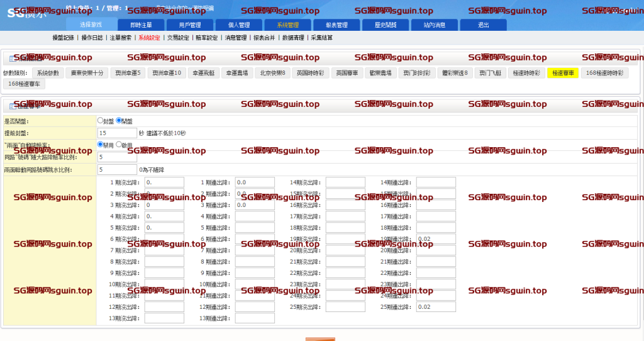The image size is (644, 341).
Task: Click the 1期連出降 input field
Action: pos(255,182)
